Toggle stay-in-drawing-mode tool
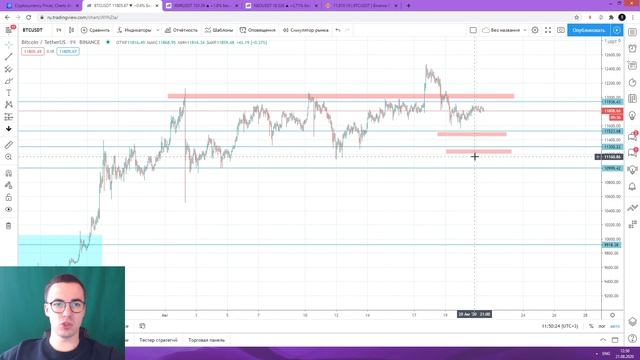Viewport: 640px width, 360px height. point(9,185)
